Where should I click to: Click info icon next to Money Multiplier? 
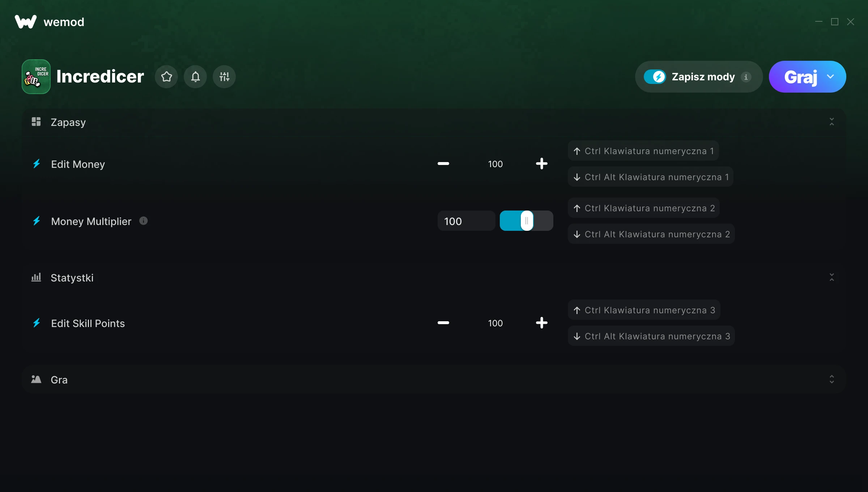tap(144, 221)
